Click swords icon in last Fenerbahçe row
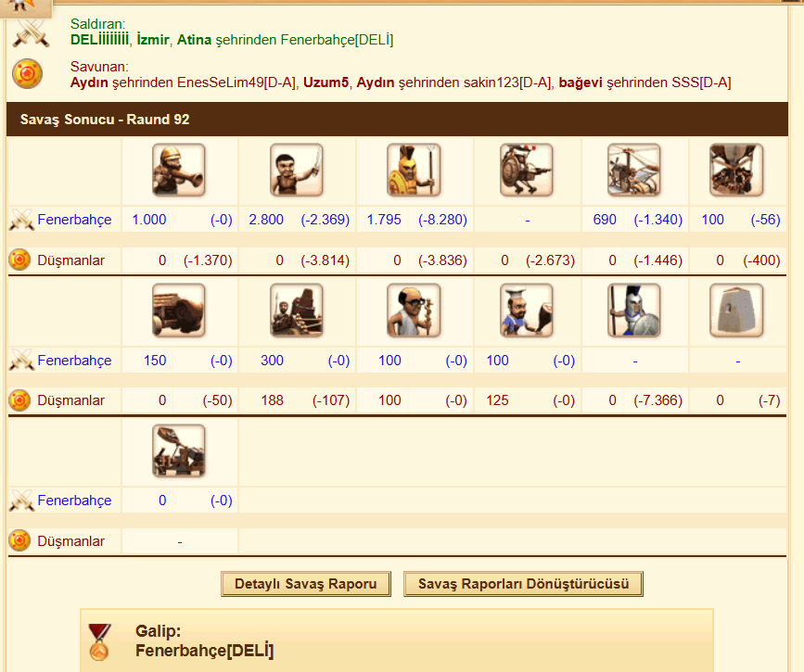The height and width of the screenshot is (672, 804). [21, 501]
